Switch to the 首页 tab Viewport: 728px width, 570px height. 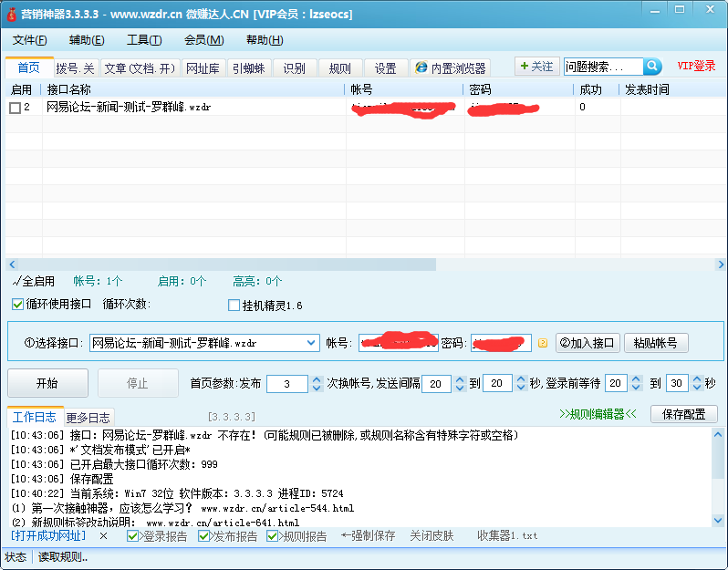(29, 67)
